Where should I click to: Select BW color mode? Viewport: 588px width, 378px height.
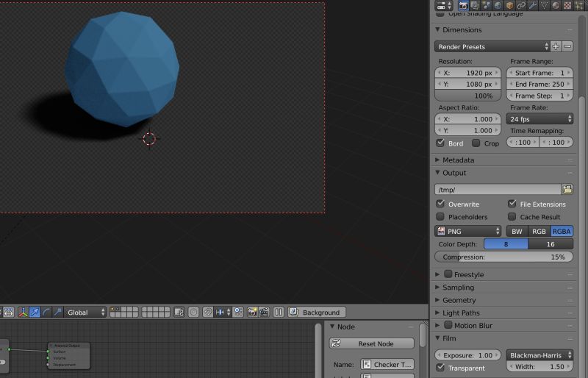[517, 231]
